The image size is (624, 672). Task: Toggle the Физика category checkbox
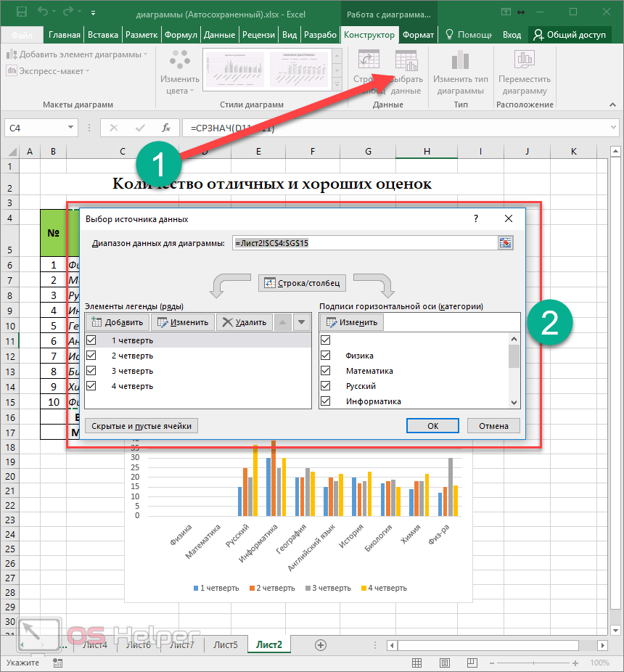(x=326, y=356)
